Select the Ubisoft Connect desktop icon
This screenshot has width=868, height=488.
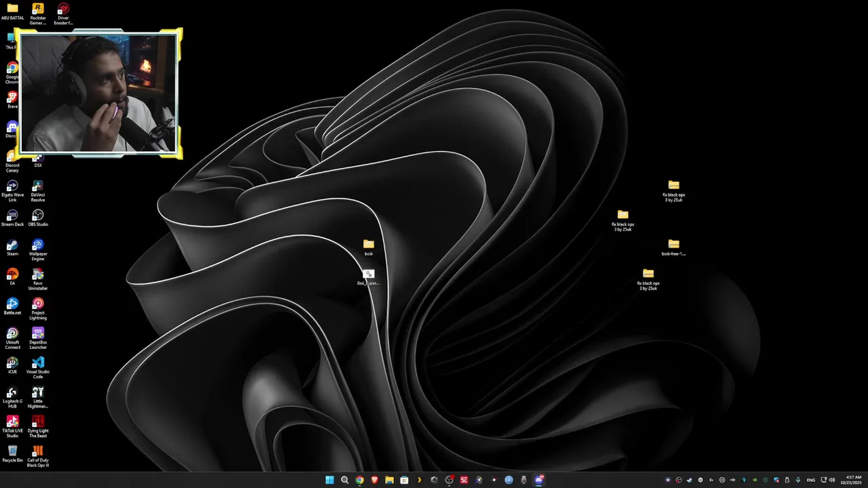click(x=12, y=339)
